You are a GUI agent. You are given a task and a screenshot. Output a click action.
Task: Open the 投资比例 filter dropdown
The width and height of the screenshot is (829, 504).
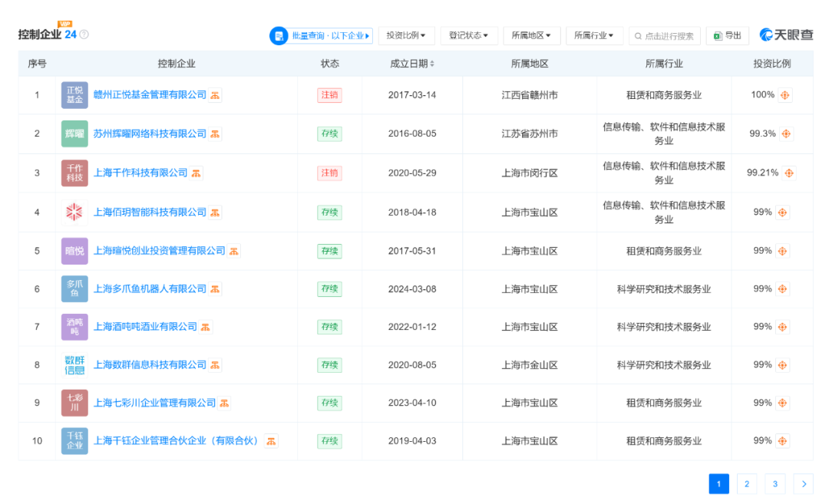(406, 36)
